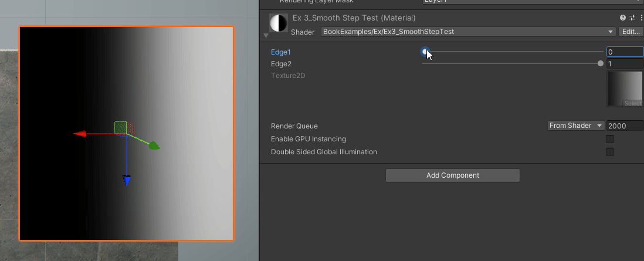The height and width of the screenshot is (261, 644).
Task: Click the Edge1 slider handle
Action: point(425,52)
